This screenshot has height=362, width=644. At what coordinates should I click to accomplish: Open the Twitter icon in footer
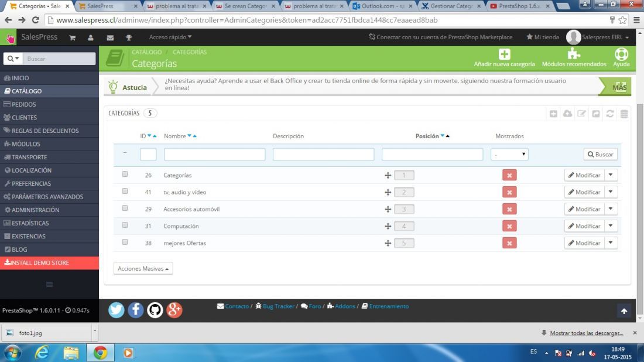[117, 310]
